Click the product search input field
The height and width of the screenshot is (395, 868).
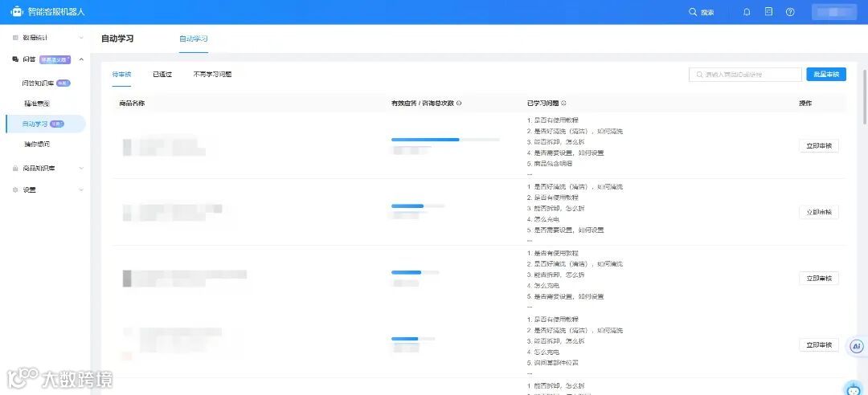click(x=745, y=75)
